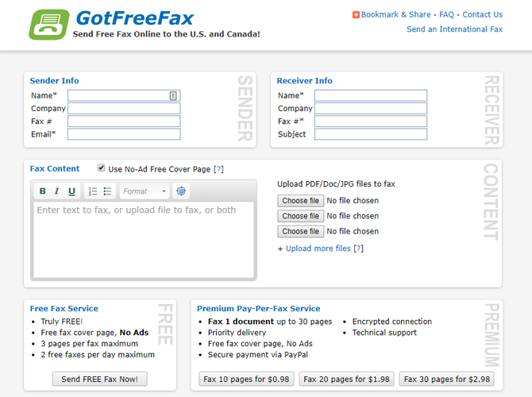Focus the receiver Company field
The height and width of the screenshot is (397, 532).
coord(371,109)
